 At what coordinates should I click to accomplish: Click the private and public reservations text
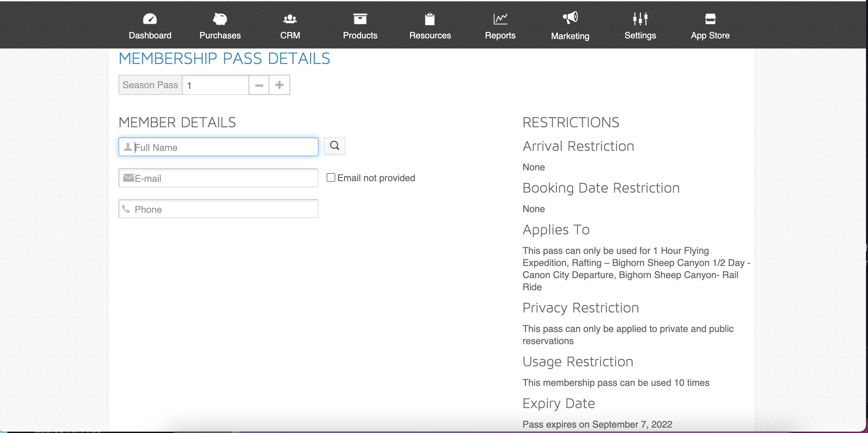pos(628,335)
